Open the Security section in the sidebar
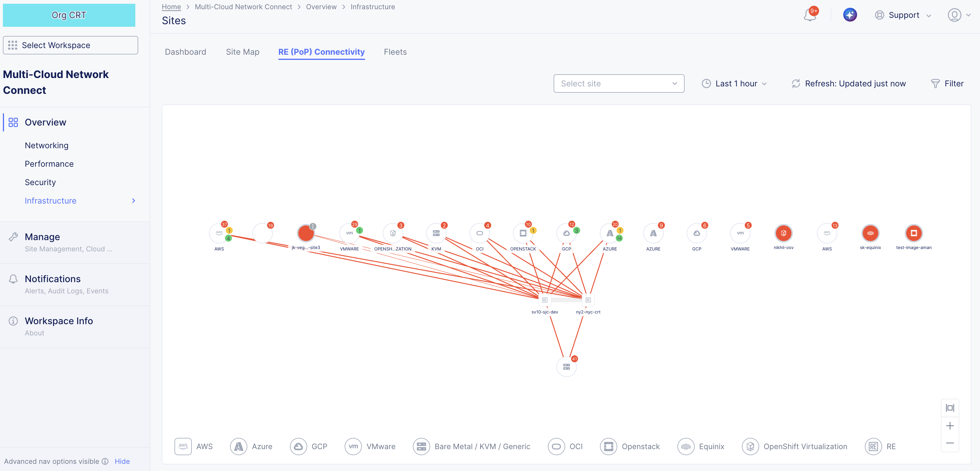Image resolution: width=980 pixels, height=471 pixels. (x=40, y=182)
